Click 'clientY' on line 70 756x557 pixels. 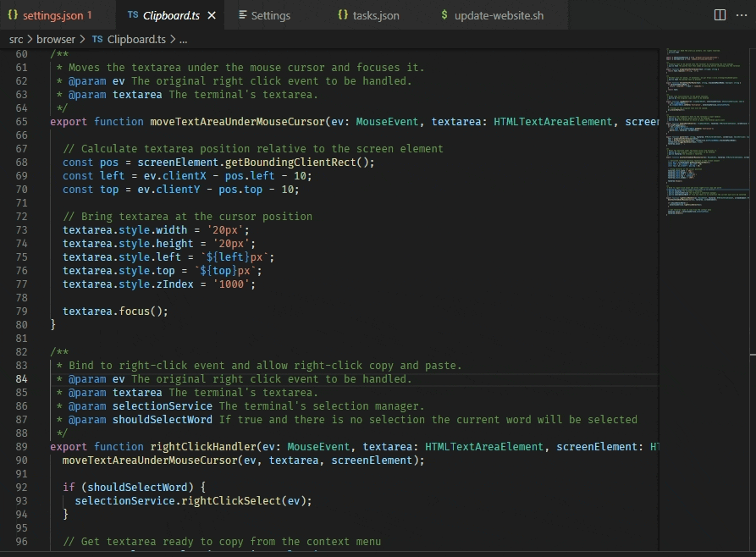click(x=178, y=190)
